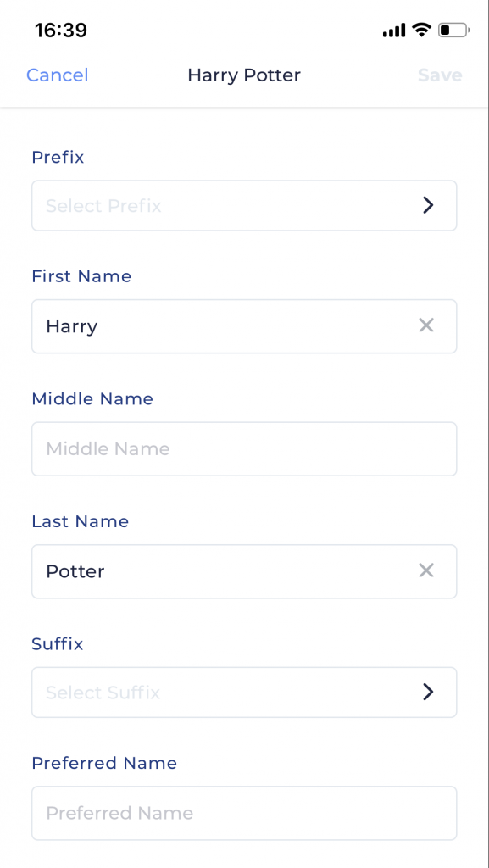Tap the Prefix chevron arrow
The image size is (489, 868).
pyautogui.click(x=428, y=205)
